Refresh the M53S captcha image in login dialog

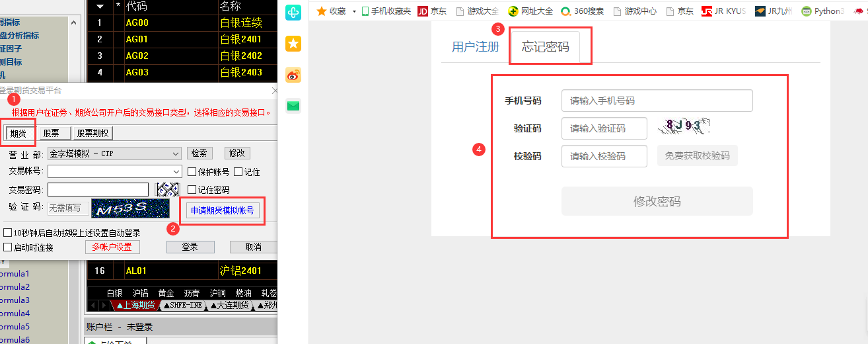coord(131,210)
